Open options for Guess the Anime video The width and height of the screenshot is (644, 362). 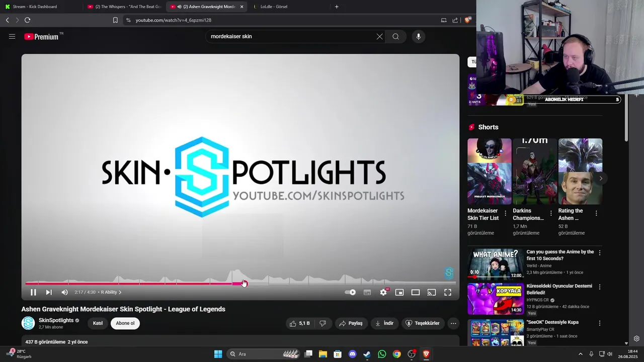click(599, 252)
